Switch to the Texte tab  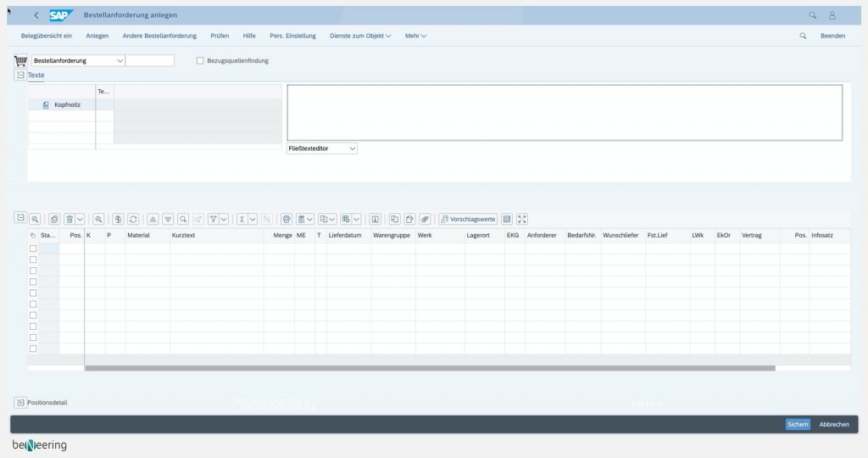(36, 75)
